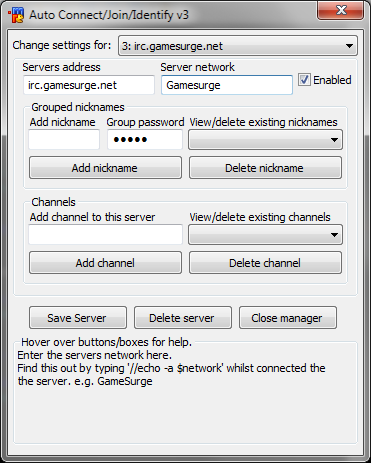Click the 'Change settings for:' label
Image resolution: width=371 pixels, height=463 pixels.
62,45
